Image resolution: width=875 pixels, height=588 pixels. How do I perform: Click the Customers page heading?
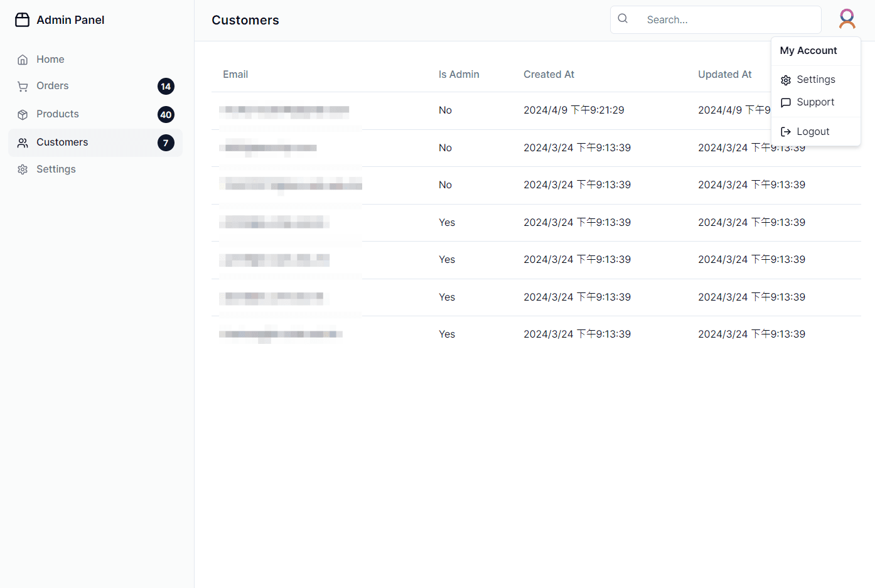(245, 20)
